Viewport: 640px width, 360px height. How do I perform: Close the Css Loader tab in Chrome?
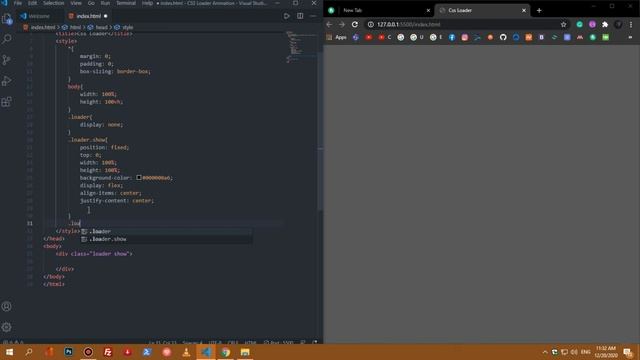tap(524, 10)
